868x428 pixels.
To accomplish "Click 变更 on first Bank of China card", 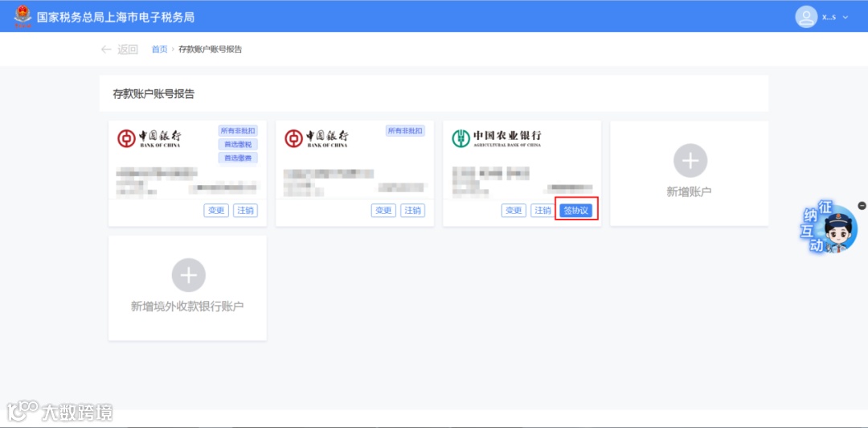I will point(216,211).
